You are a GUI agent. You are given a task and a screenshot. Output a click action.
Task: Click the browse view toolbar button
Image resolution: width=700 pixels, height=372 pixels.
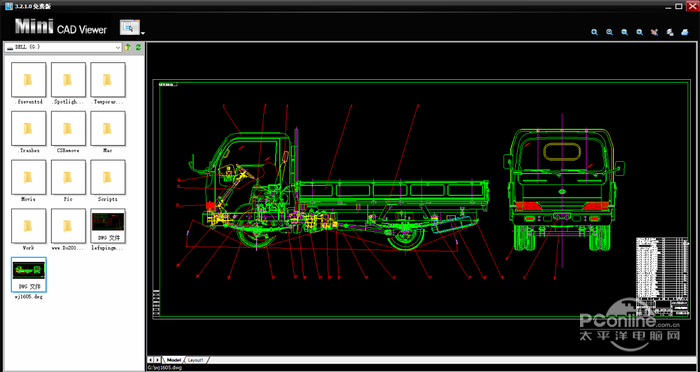click(130, 27)
